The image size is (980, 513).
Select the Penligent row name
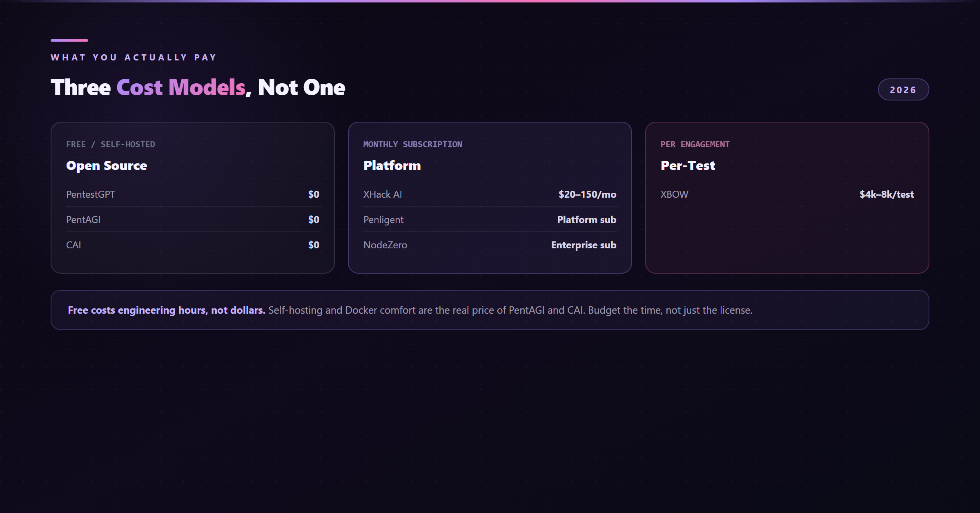pyautogui.click(x=383, y=220)
